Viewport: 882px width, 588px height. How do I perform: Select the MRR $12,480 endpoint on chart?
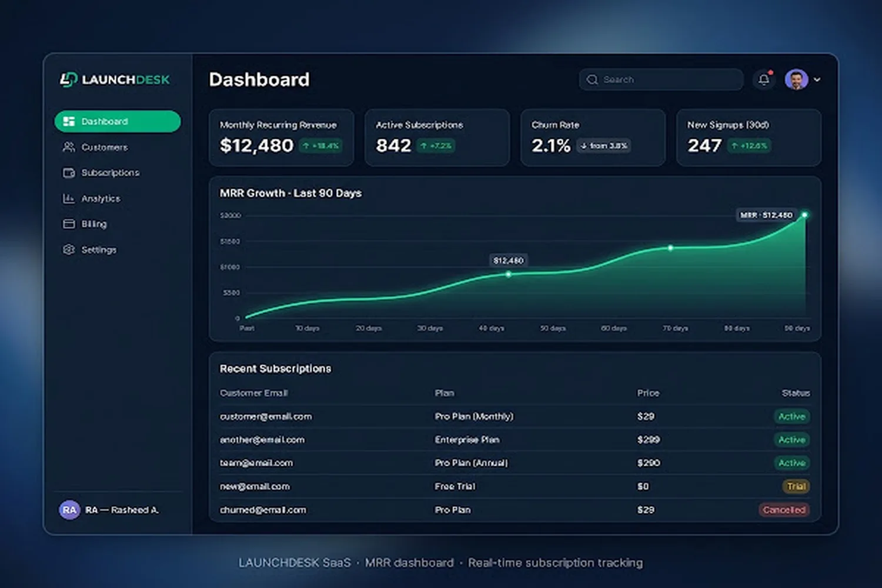coord(805,215)
